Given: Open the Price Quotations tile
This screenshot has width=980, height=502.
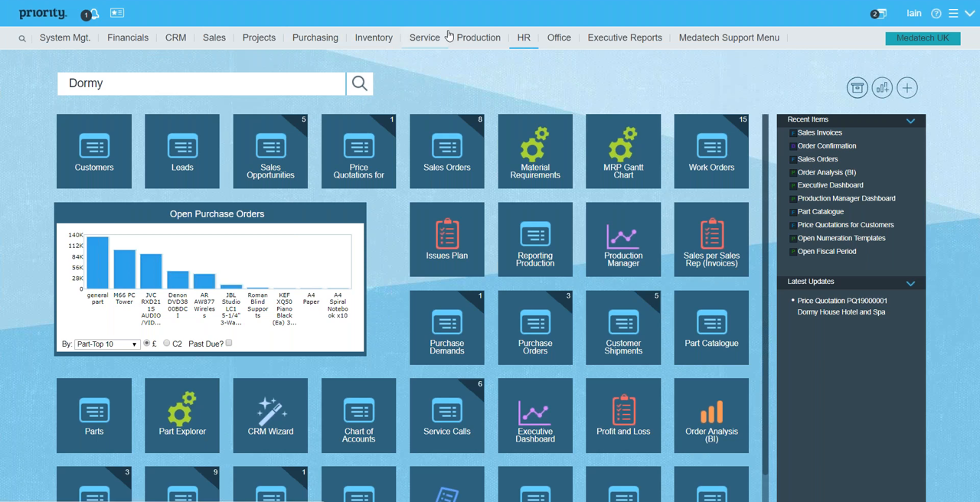Looking at the screenshot, I should click(x=359, y=152).
